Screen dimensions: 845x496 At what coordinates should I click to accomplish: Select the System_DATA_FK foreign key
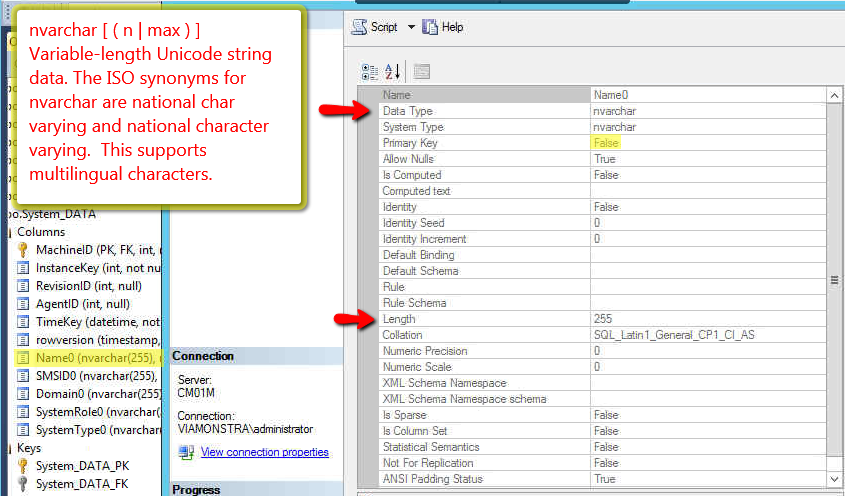pyautogui.click(x=83, y=483)
